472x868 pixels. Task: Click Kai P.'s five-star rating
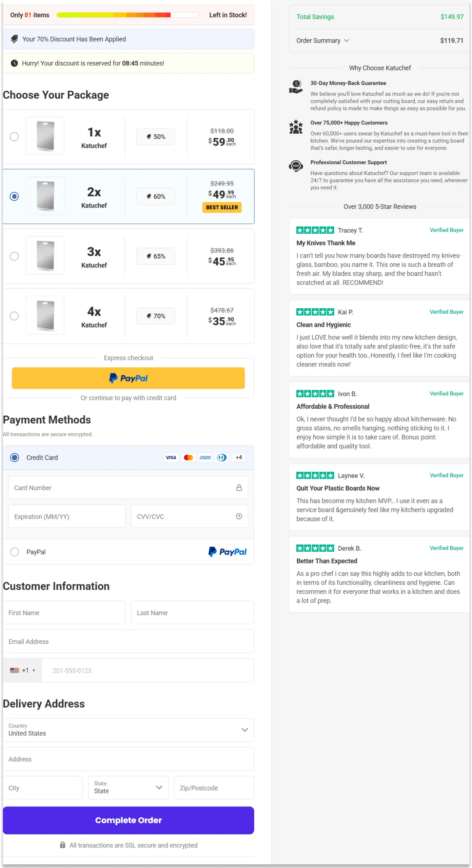[315, 312]
